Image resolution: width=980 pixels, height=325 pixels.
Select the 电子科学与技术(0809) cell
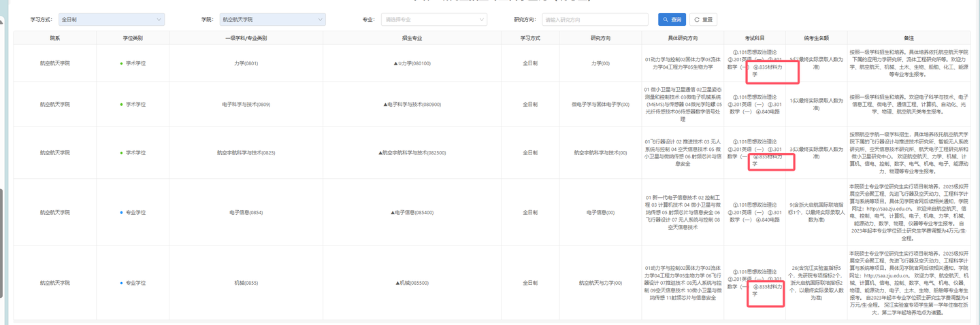(x=246, y=105)
